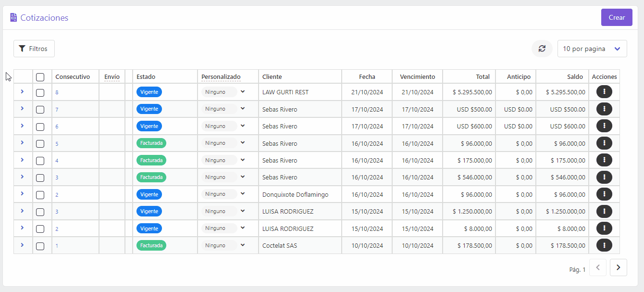Open the 10 por pagina dropdown
This screenshot has height=292, width=644.
pos(592,49)
